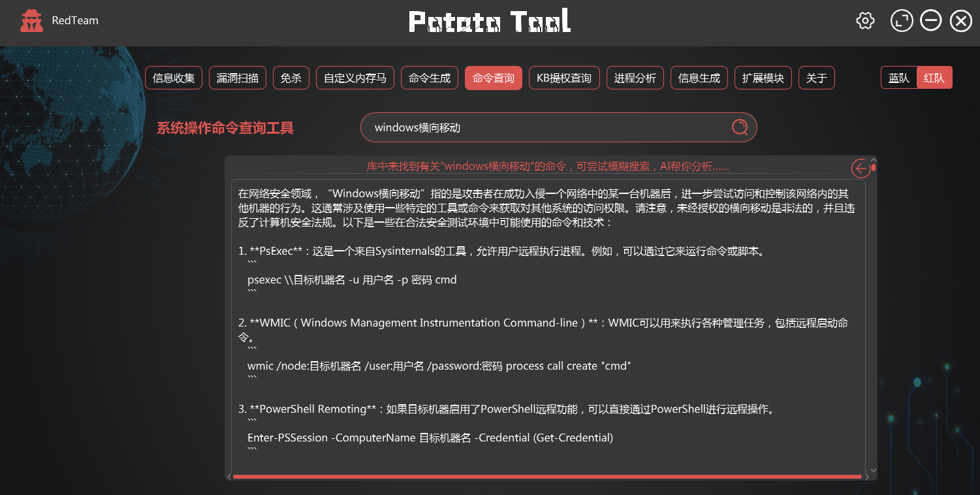
Task: Close the Potato Tool window
Action: click(x=961, y=21)
